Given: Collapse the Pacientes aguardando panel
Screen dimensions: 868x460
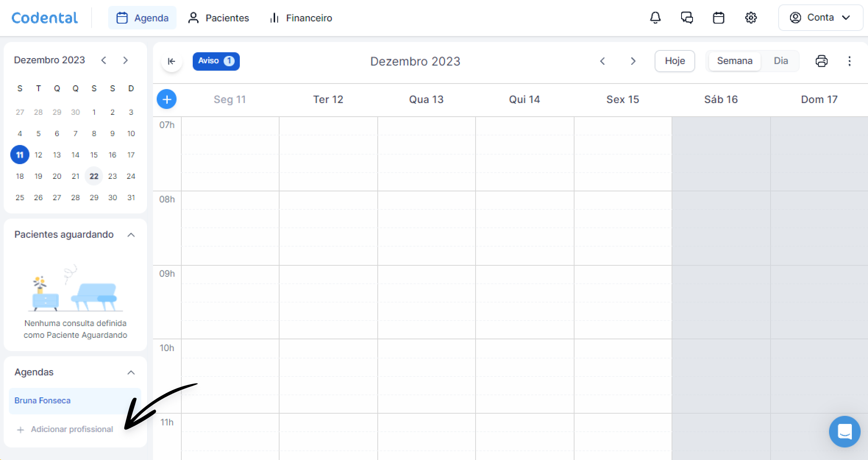Looking at the screenshot, I should (131, 235).
